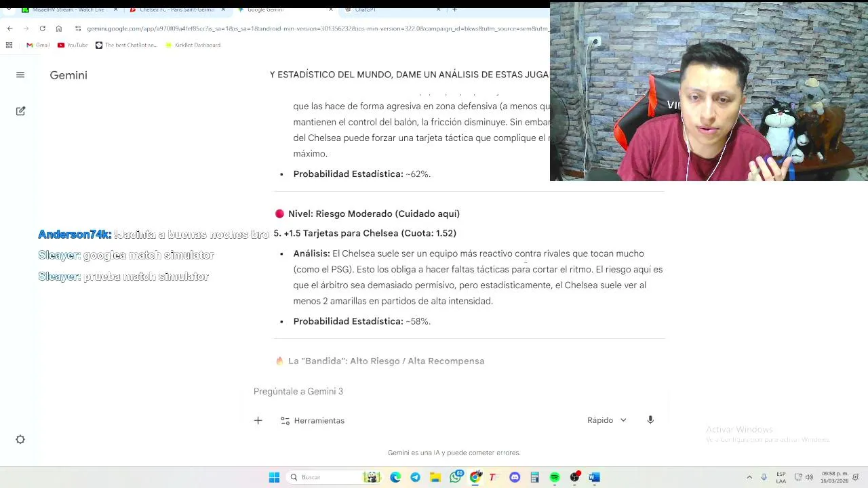Open Calculator from taskbar

534,477
